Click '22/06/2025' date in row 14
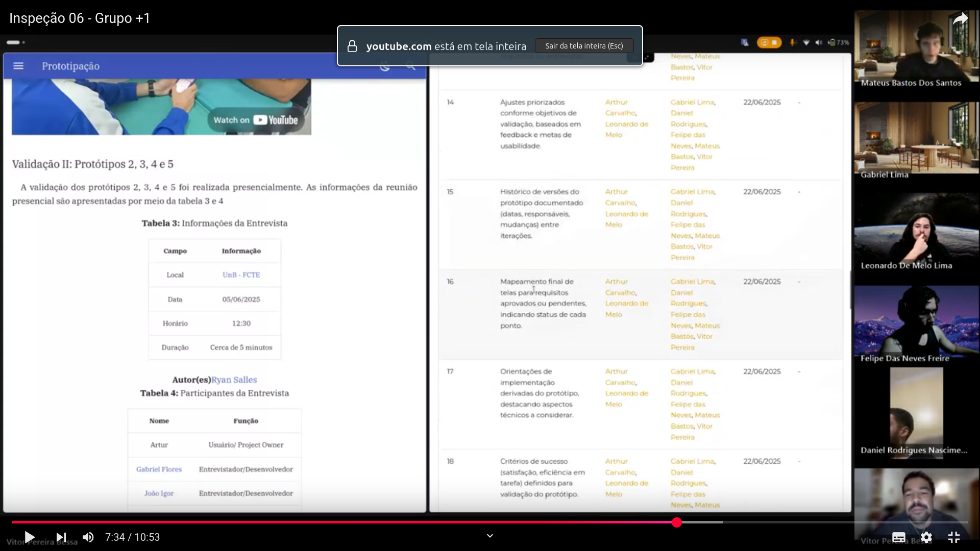The height and width of the screenshot is (551, 980). (762, 102)
